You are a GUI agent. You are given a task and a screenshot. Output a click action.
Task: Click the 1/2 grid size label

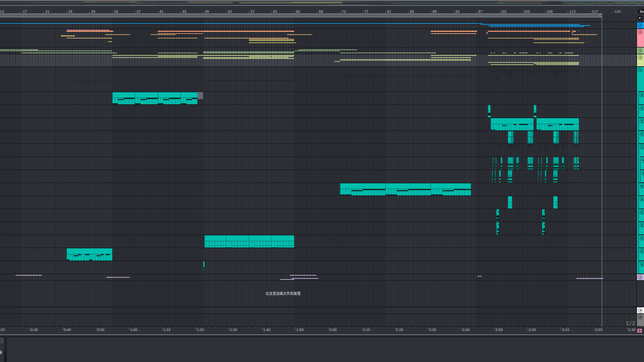click(630, 323)
